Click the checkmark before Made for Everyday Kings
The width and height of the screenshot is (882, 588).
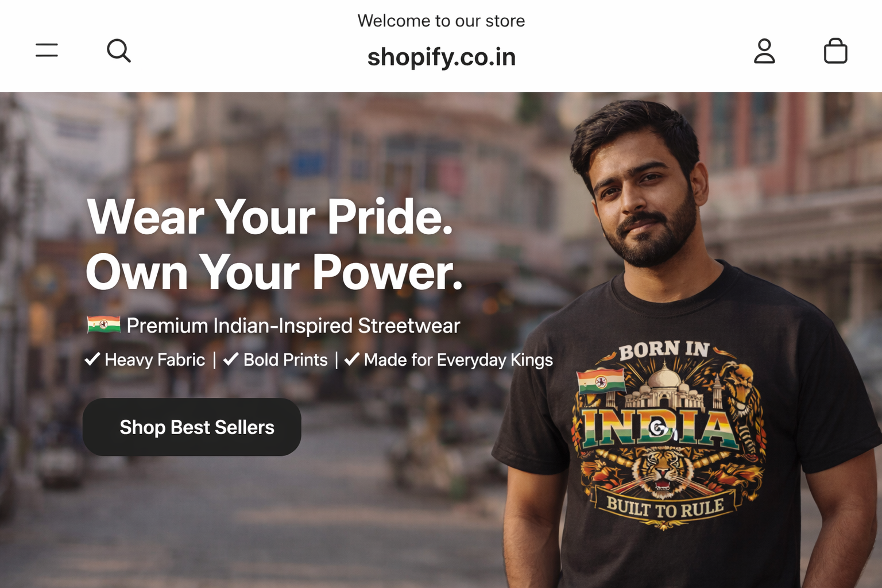click(352, 359)
